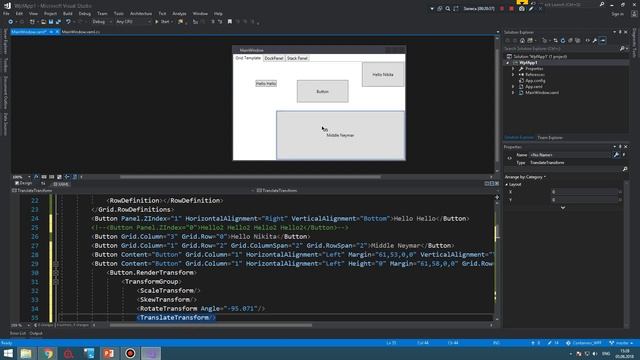The width and height of the screenshot is (640, 360).
Task: Click the Visual Studio logo icon
Action: point(7,6)
